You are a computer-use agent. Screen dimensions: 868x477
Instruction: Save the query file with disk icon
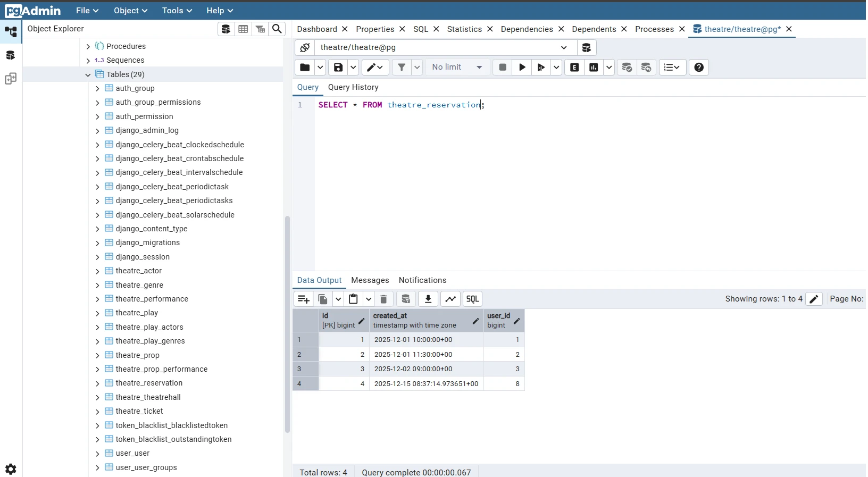tap(338, 67)
